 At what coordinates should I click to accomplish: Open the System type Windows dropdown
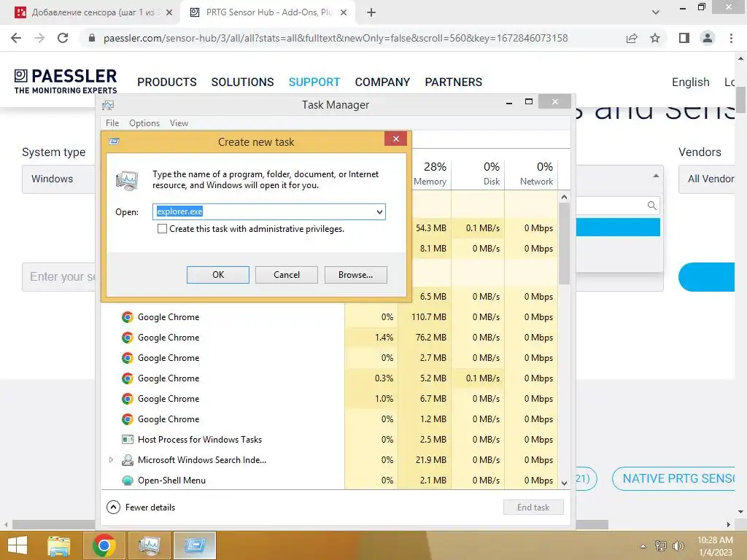tap(58, 179)
